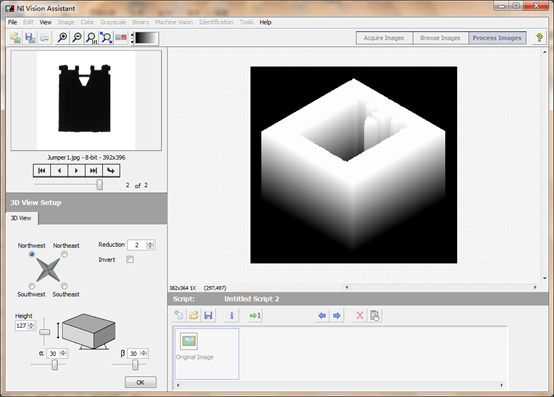Click the Save Script disk icon
Viewport: 554px width, 397px height.
pos(208,315)
